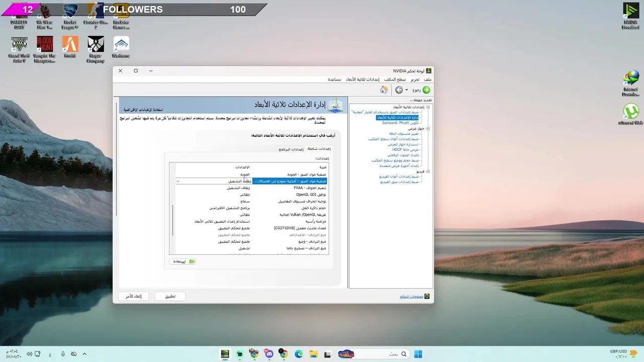Open استدارة جهاز العرض tree link

[403, 144]
